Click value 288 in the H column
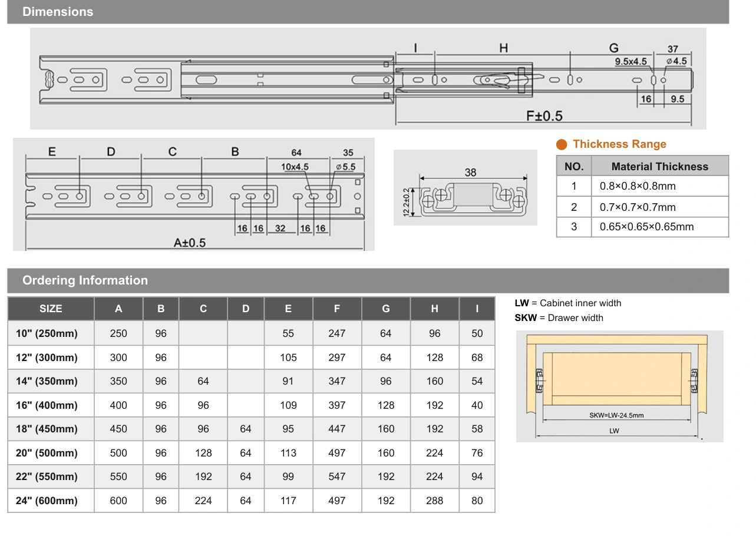756x536 pixels. pyautogui.click(x=435, y=501)
